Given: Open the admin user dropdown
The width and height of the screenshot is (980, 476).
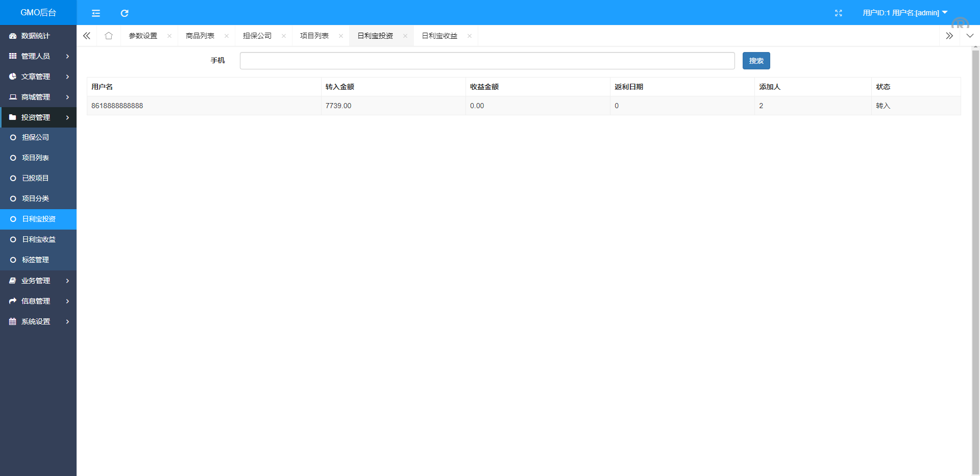Looking at the screenshot, I should [904, 13].
